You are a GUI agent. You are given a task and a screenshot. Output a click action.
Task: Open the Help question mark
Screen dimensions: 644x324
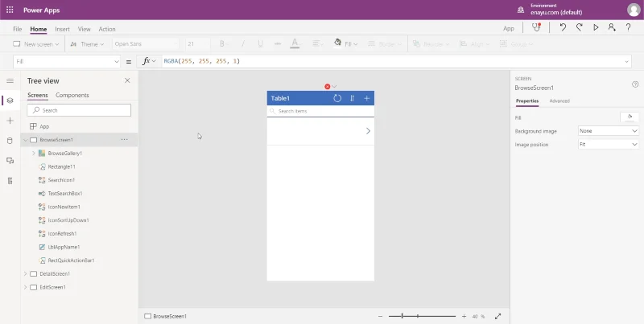(628, 27)
